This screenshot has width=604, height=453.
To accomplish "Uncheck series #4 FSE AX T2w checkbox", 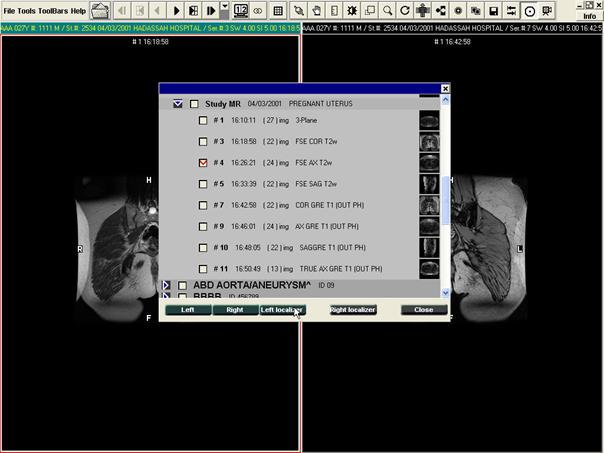I will (x=203, y=163).
